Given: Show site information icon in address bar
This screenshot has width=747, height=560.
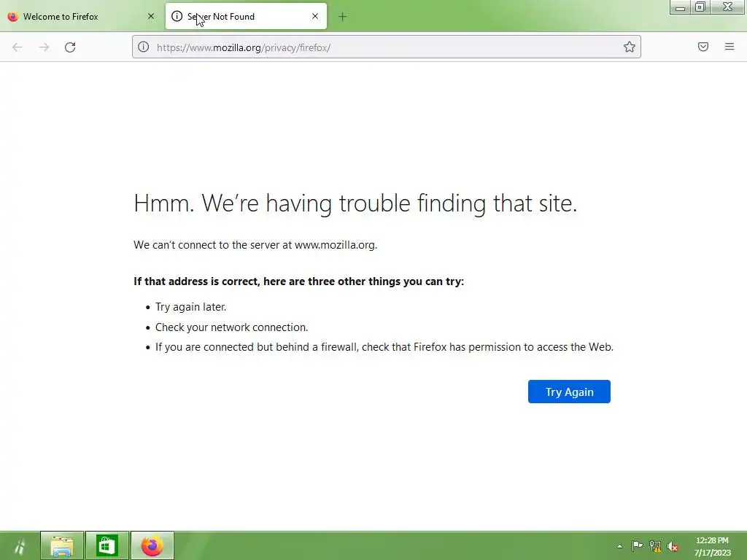Looking at the screenshot, I should (144, 47).
